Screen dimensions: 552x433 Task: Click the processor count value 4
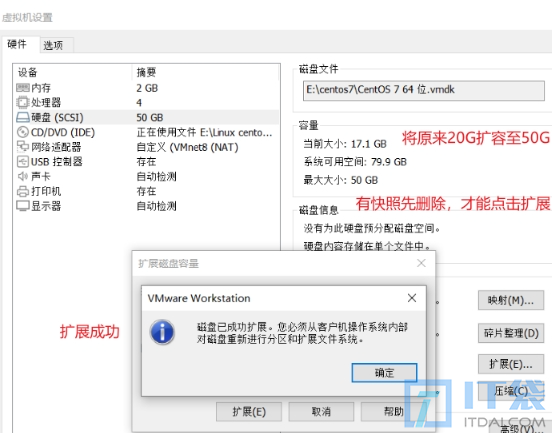[x=139, y=103]
